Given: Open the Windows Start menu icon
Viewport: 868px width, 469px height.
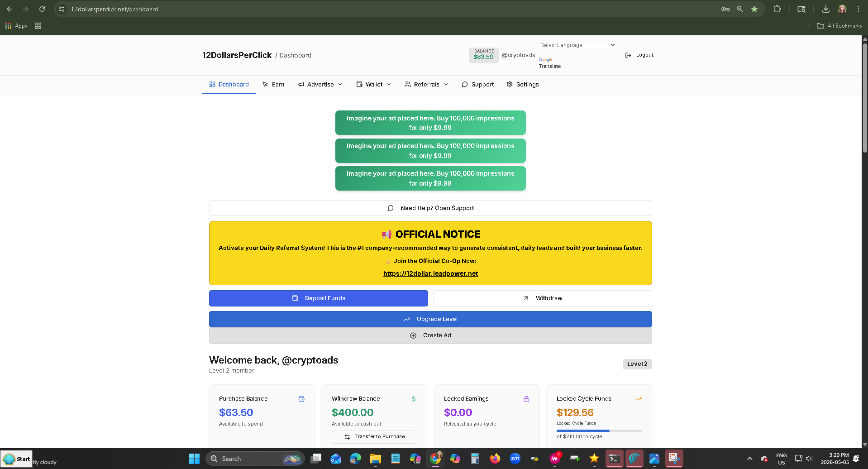Looking at the screenshot, I should tap(194, 459).
